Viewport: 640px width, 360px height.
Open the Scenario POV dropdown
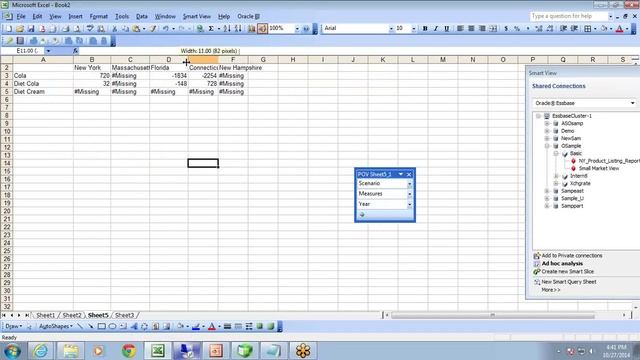(x=409, y=184)
